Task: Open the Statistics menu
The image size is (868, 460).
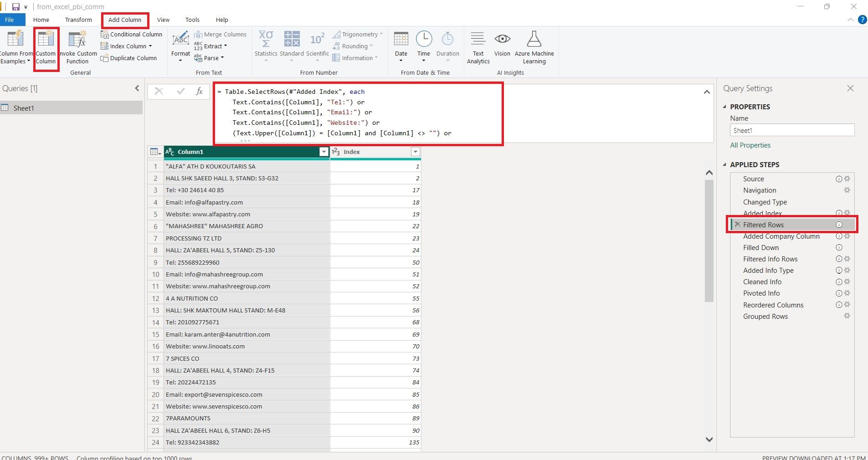Action: [266, 47]
